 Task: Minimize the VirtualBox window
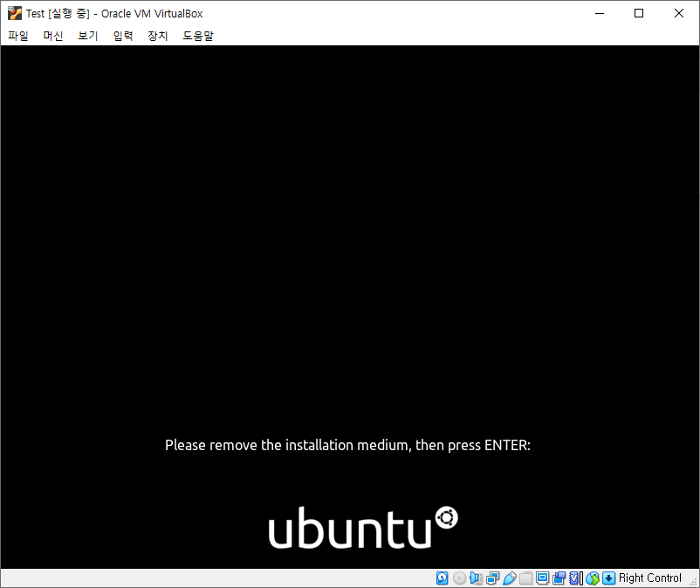point(600,13)
